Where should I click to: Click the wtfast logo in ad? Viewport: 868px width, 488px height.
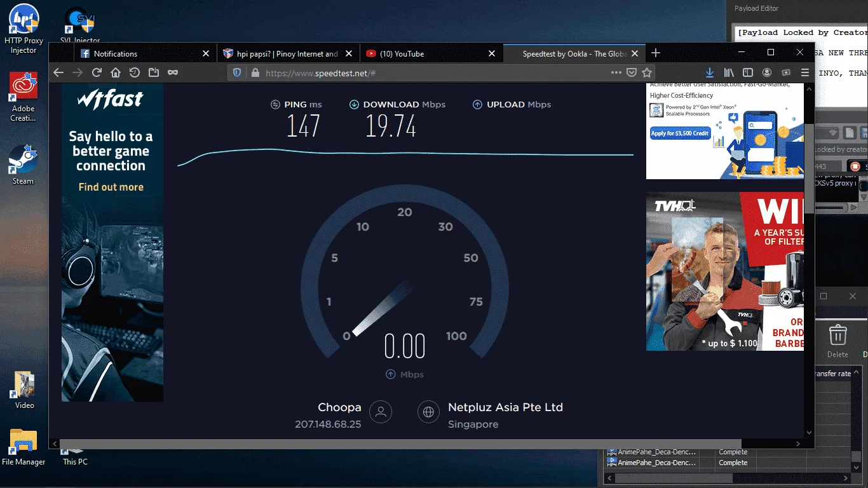tap(111, 99)
